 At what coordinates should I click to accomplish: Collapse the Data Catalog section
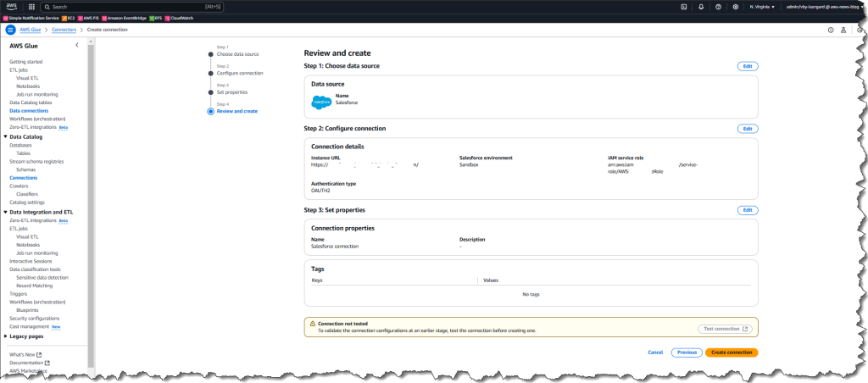[x=5, y=136]
